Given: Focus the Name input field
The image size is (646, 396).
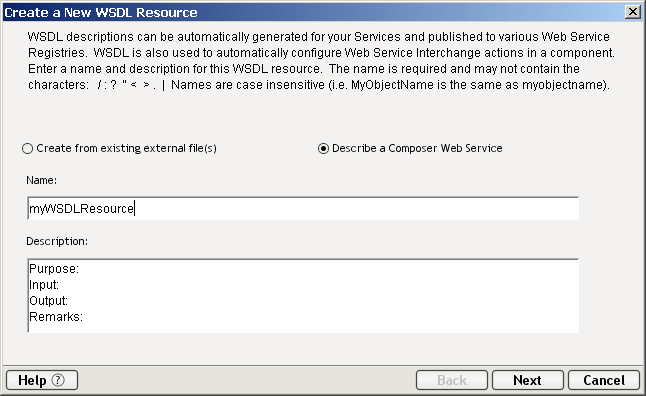Looking at the screenshot, I should pos(303,209).
